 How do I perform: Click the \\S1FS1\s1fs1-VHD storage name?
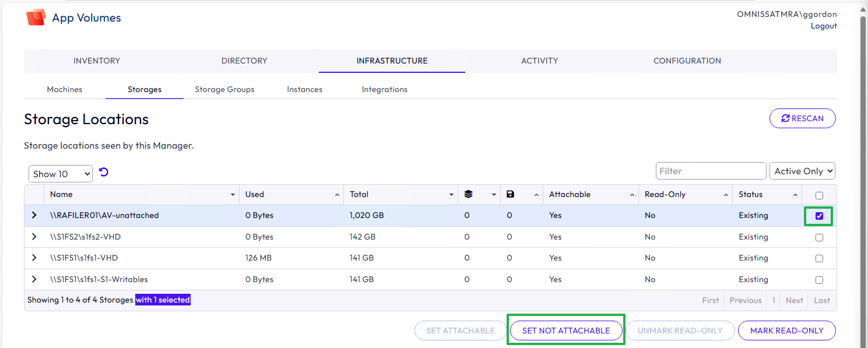click(84, 258)
